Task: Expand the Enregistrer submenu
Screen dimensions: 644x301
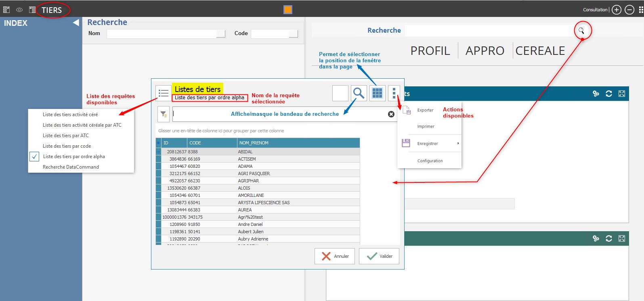Action: [458, 144]
